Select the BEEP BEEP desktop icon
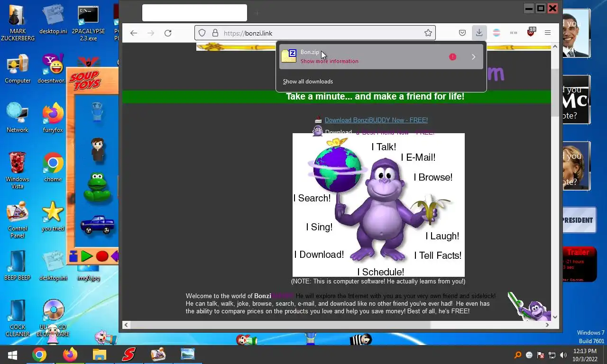This screenshot has width=607, height=364. (18, 265)
